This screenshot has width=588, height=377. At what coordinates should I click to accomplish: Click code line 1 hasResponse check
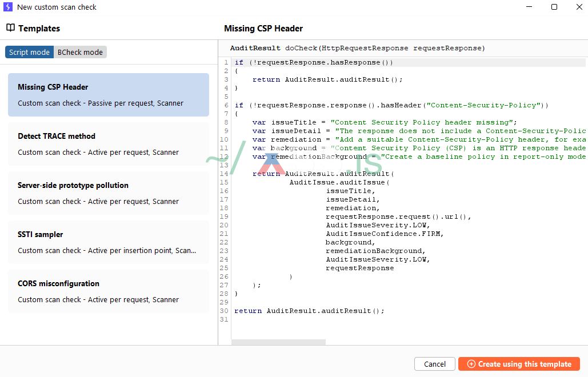click(x=314, y=63)
